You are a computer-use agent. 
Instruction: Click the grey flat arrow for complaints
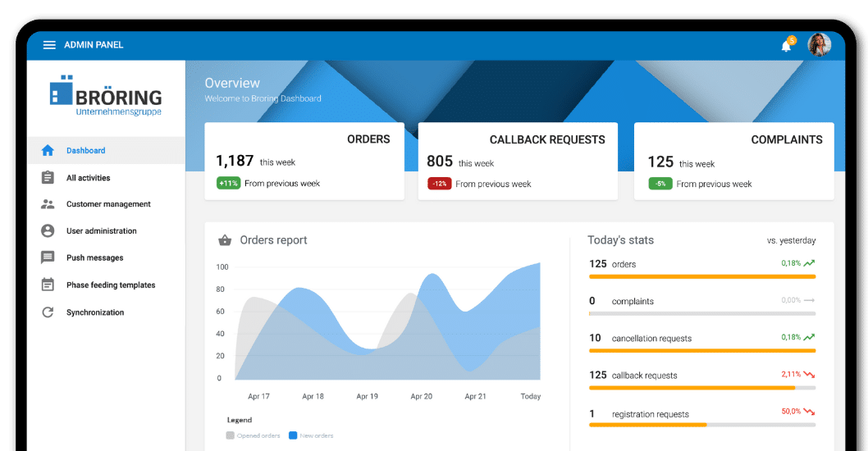coord(809,300)
